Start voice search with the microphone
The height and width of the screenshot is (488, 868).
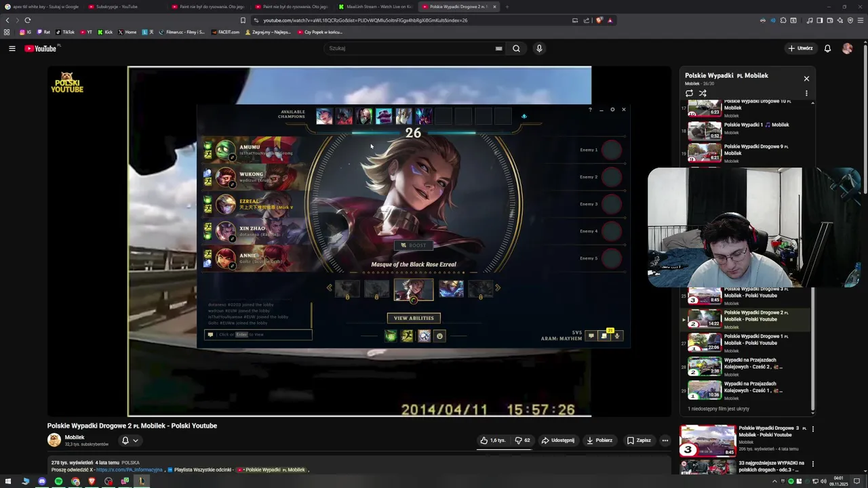pyautogui.click(x=539, y=48)
